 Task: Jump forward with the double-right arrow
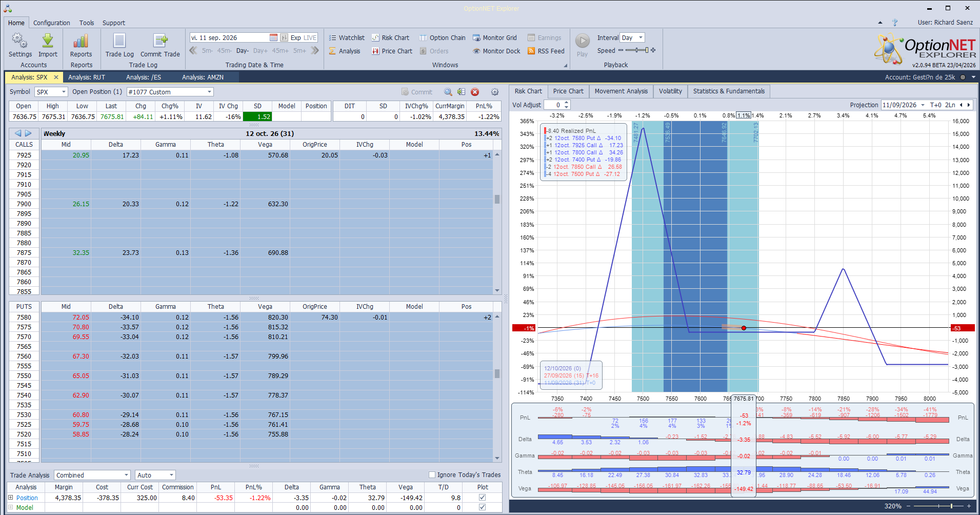[x=315, y=50]
